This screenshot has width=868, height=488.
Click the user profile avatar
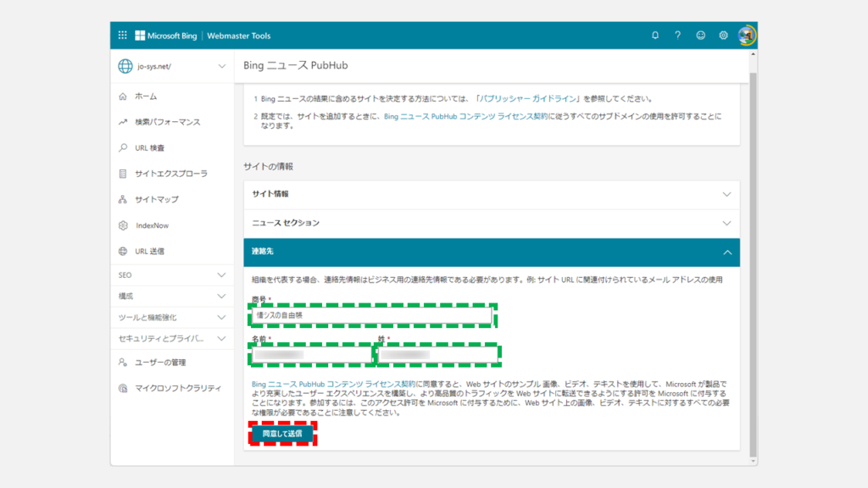(x=746, y=36)
